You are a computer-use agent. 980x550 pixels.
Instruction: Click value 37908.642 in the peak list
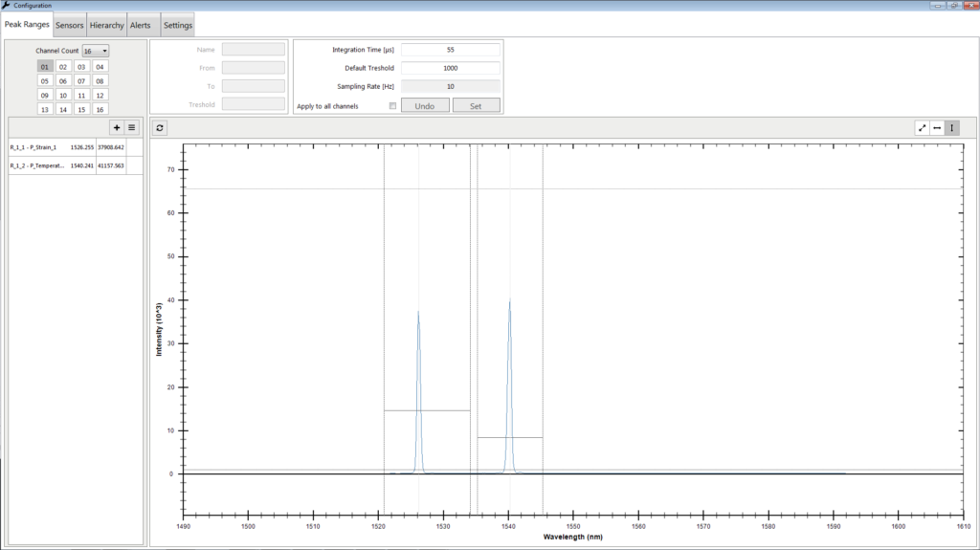tap(111, 147)
